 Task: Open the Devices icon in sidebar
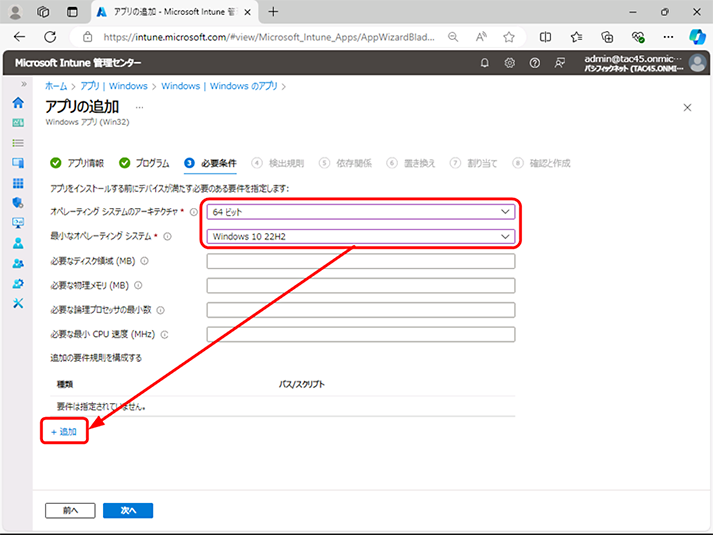pos(18,163)
